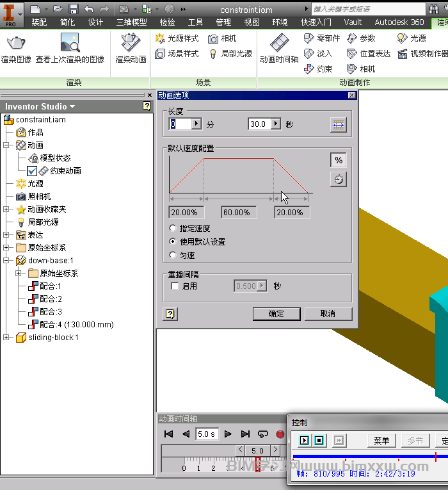
Task: Select the 指定速度 radio option
Action: (173, 229)
